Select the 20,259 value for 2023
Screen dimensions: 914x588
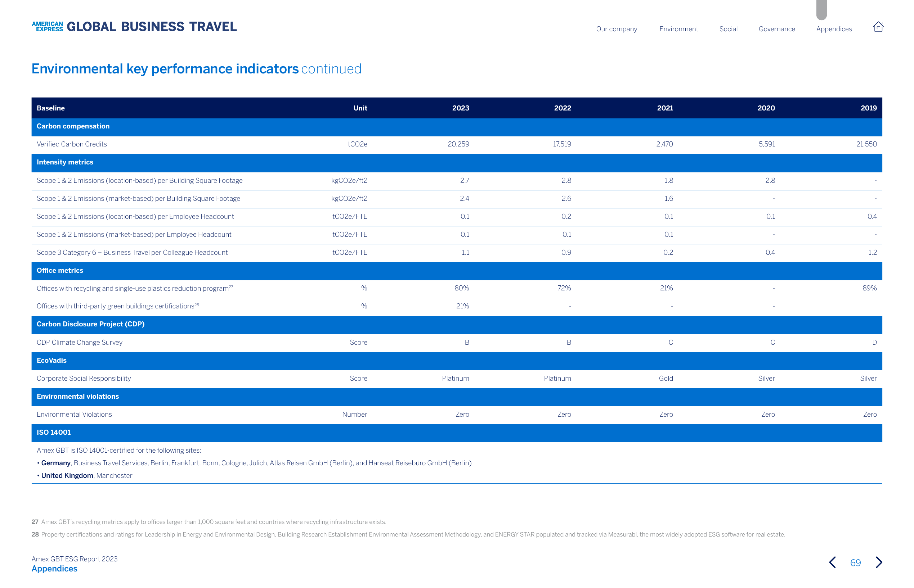458,144
